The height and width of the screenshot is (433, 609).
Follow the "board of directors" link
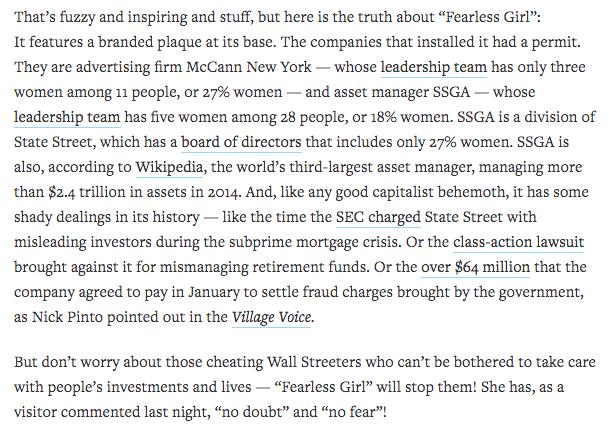241,142
